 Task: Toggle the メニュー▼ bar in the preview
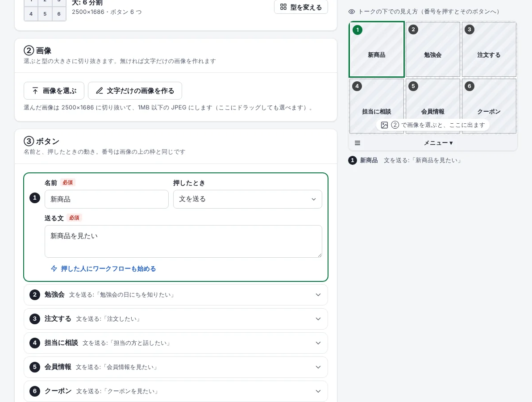pyautogui.click(x=438, y=143)
